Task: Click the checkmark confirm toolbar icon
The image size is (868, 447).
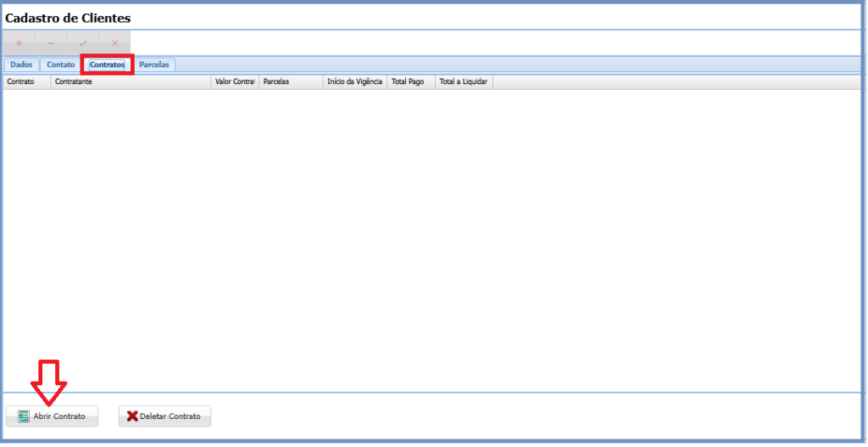Action: (x=83, y=42)
